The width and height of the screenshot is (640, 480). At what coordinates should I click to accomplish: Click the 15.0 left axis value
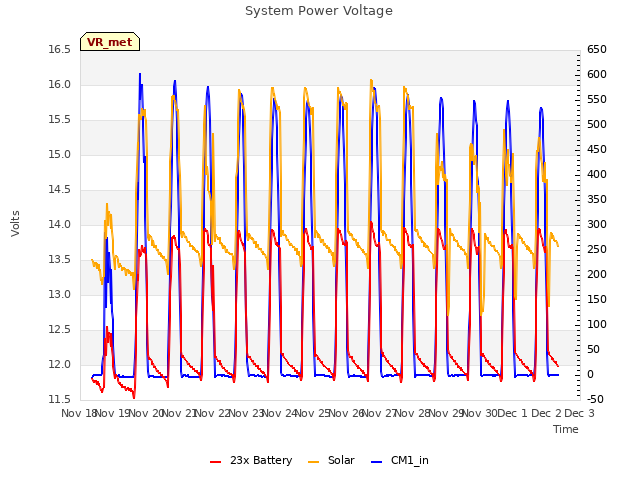pos(59,155)
